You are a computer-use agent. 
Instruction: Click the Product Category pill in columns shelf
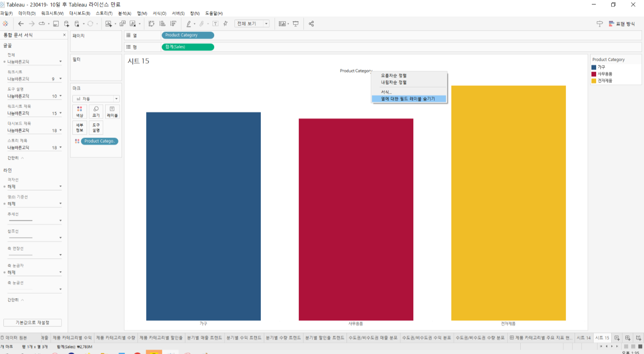(188, 35)
